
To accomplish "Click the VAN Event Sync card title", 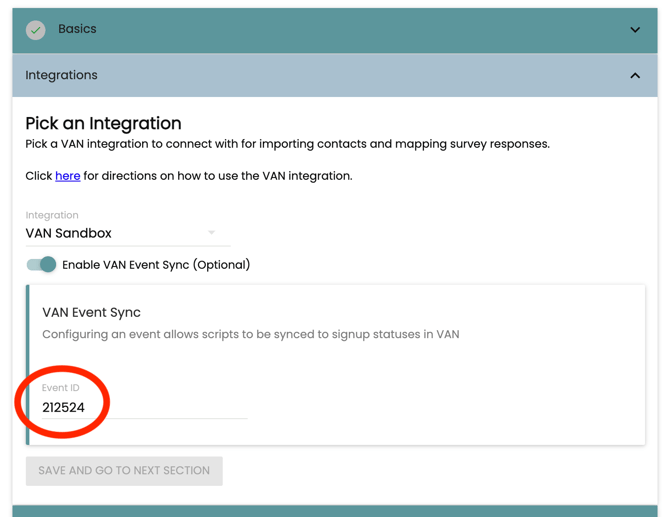I will (x=91, y=312).
